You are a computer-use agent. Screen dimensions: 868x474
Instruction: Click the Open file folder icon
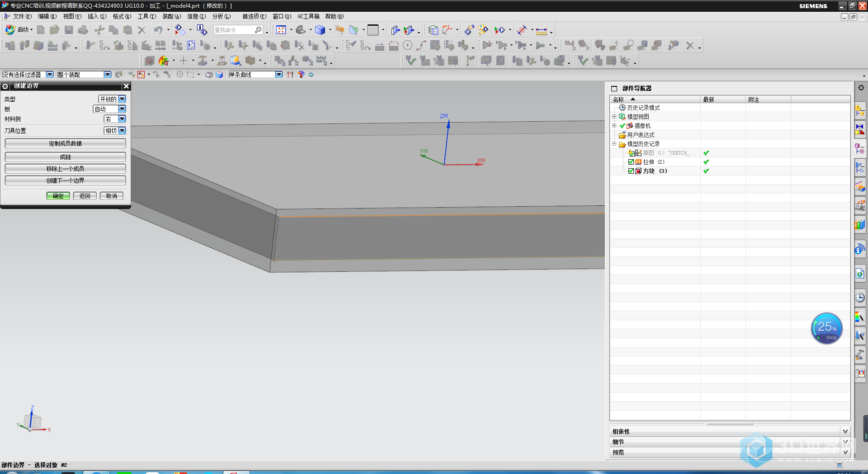(x=55, y=30)
